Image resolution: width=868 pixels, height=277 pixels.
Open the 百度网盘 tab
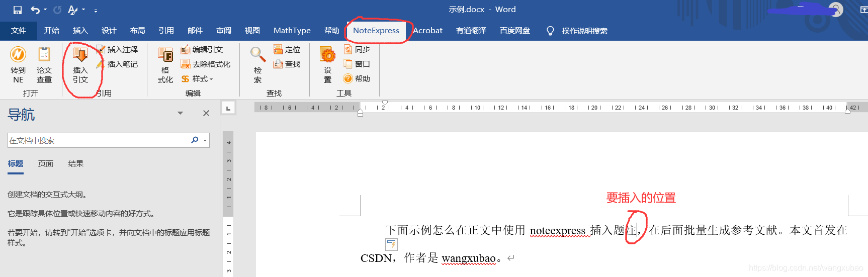[515, 31]
